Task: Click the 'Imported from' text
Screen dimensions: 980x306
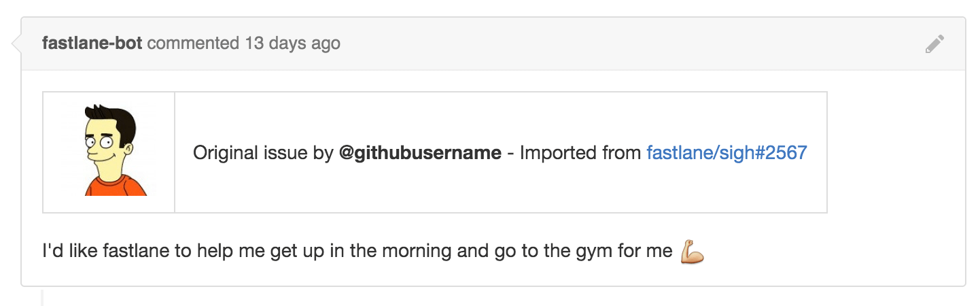Action: pyautogui.click(x=580, y=152)
